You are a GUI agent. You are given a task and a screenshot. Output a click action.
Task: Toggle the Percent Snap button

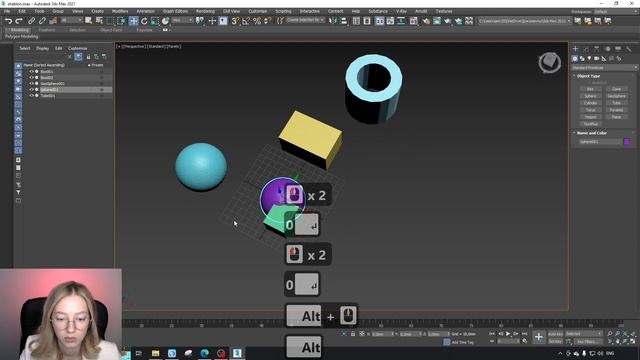(x=257, y=21)
